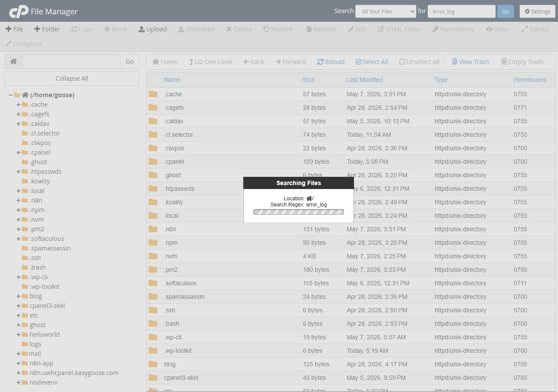
Task: Open the Upload tool
Action: point(153,29)
